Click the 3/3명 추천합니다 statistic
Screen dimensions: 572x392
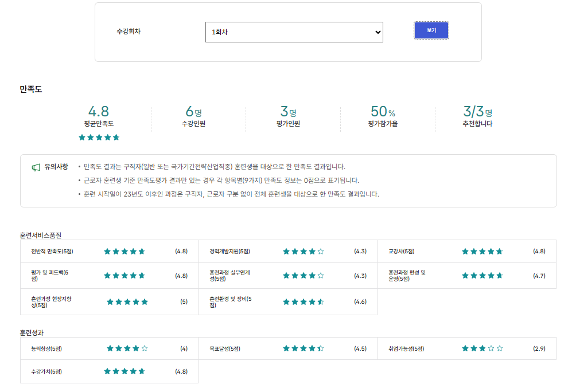click(x=477, y=112)
